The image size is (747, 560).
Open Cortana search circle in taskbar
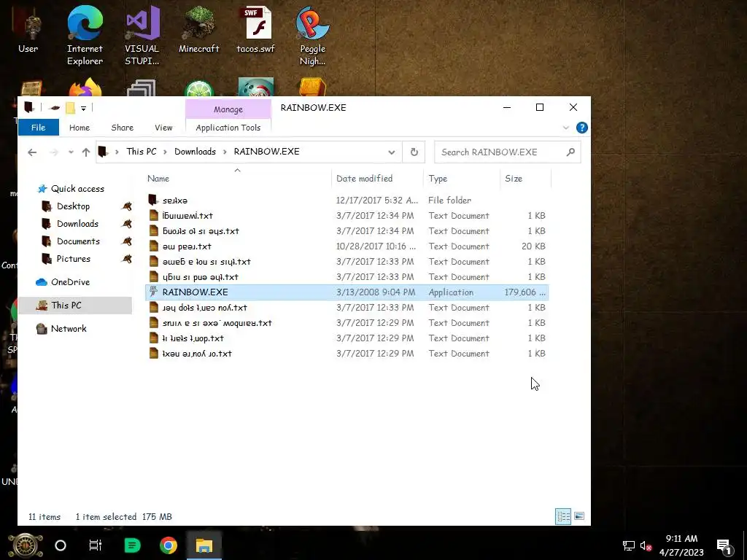click(x=61, y=545)
